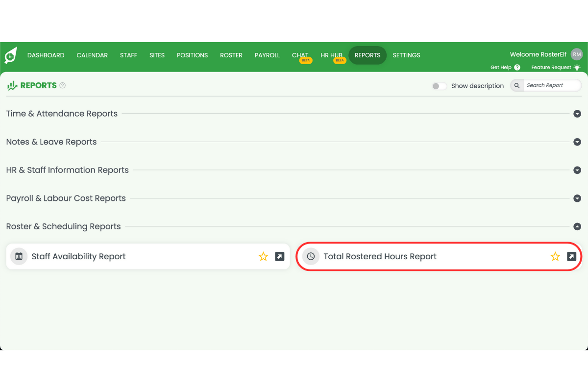Screen dimensions: 588x392
Task: Click the Feature Request lightbulb icon
Action: click(577, 67)
